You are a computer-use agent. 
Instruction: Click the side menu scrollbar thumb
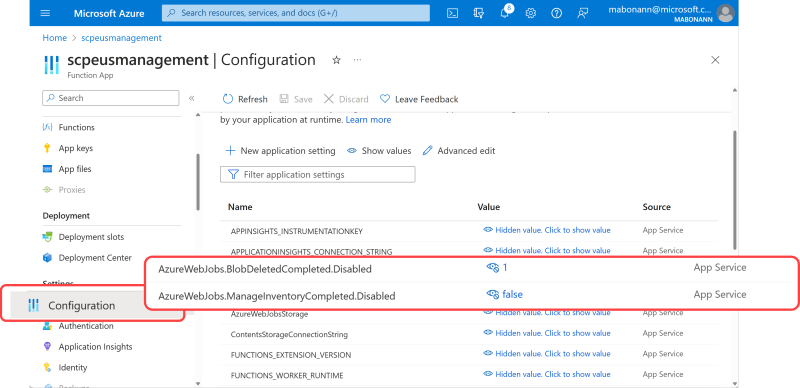[x=198, y=182]
